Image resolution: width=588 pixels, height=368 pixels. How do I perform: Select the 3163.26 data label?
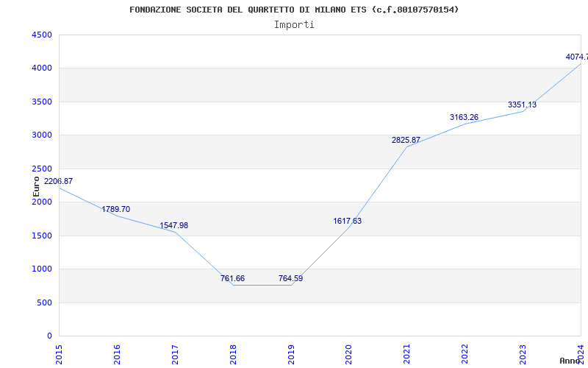pos(465,117)
